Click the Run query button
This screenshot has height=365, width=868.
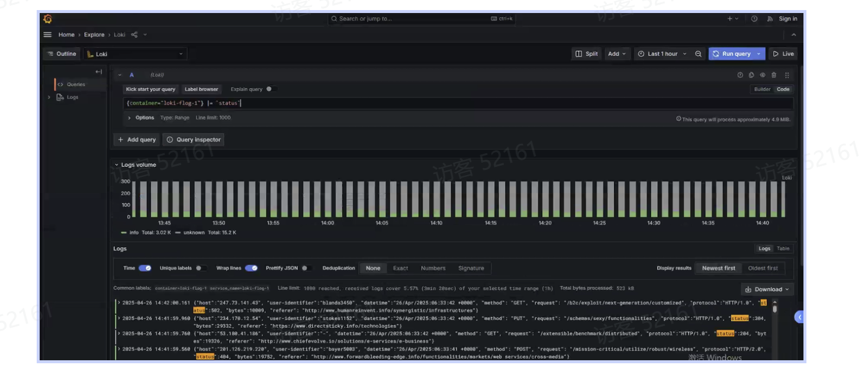coord(731,54)
